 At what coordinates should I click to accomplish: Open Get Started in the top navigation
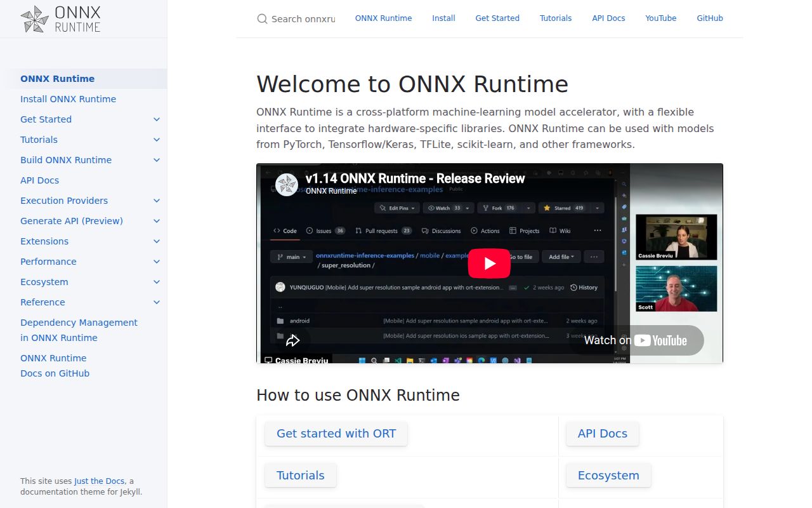point(497,18)
